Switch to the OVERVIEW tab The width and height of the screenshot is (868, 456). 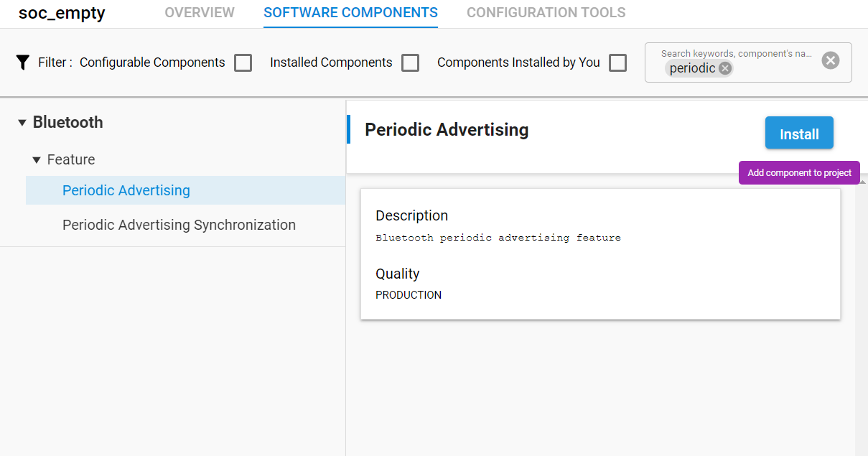[199, 12]
